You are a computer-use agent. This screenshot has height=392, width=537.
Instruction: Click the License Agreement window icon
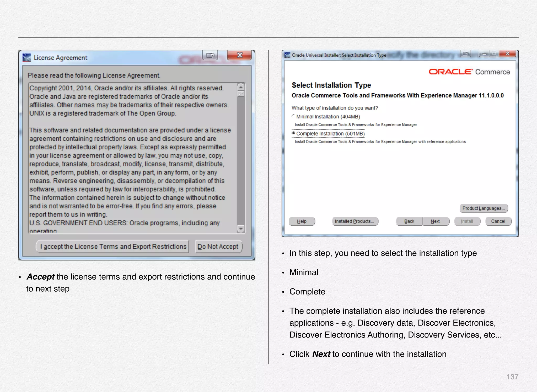(26, 58)
